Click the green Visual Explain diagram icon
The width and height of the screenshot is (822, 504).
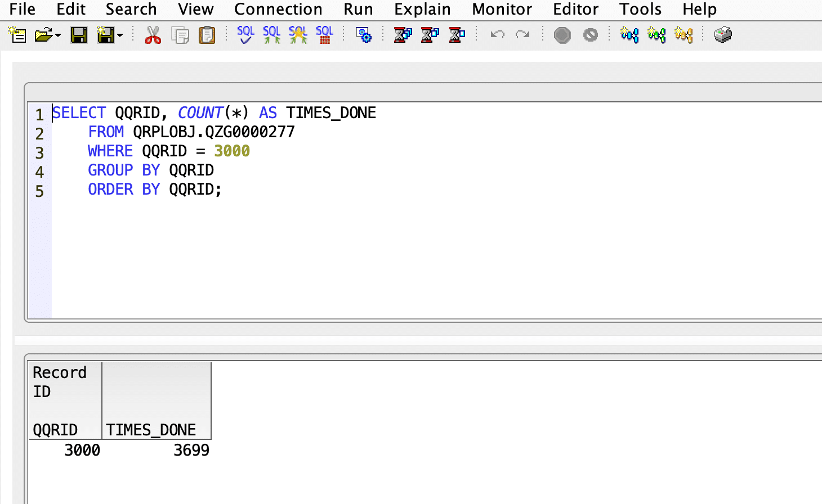[x=656, y=35]
